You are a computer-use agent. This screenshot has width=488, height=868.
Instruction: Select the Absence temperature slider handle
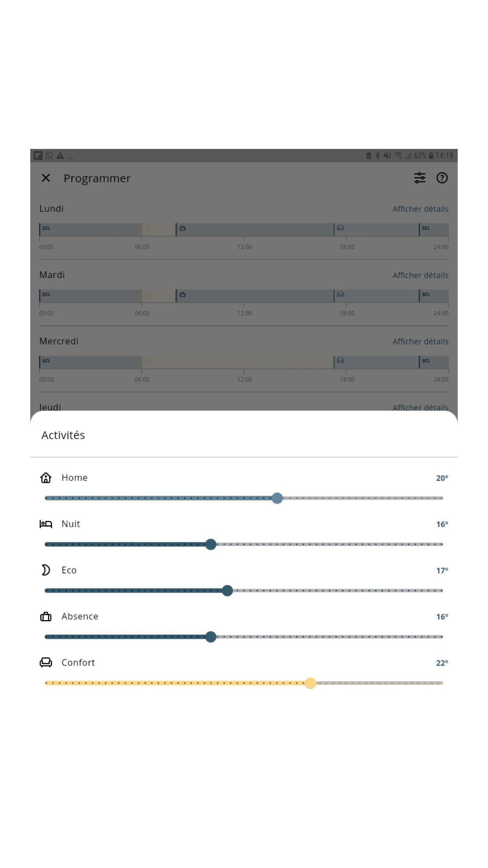click(211, 637)
